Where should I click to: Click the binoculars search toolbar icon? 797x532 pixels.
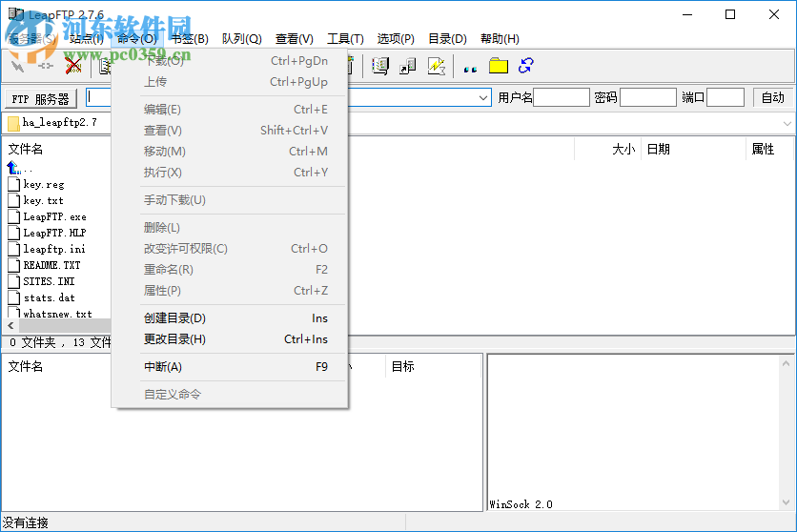(470, 68)
